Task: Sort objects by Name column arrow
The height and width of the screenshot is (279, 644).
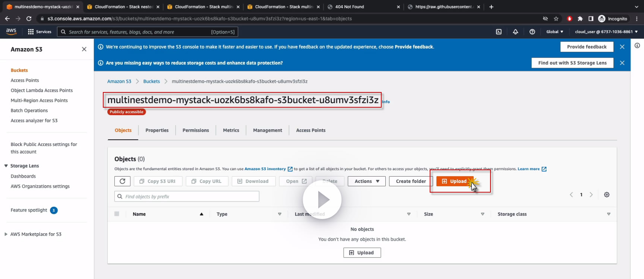Action: 202,214
